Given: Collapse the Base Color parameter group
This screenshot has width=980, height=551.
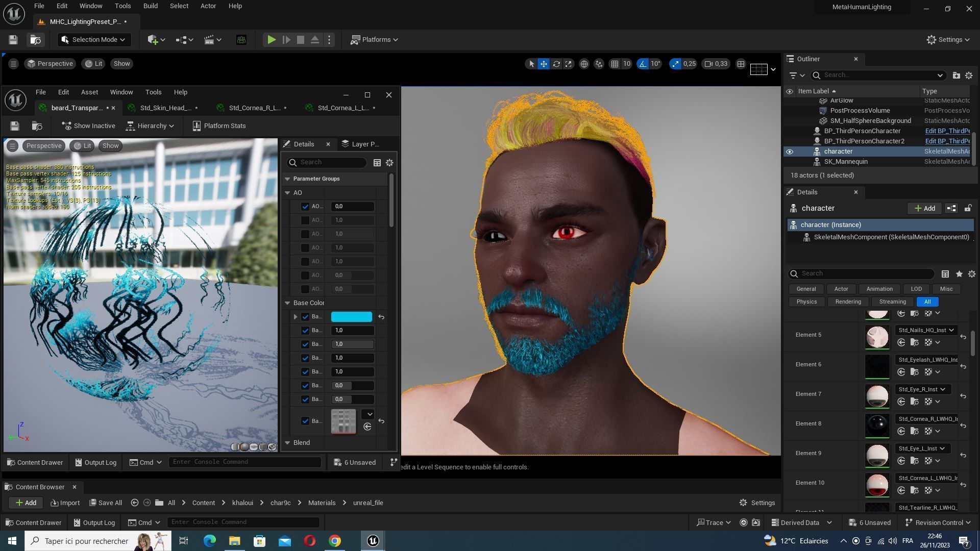Looking at the screenshot, I should click(287, 303).
